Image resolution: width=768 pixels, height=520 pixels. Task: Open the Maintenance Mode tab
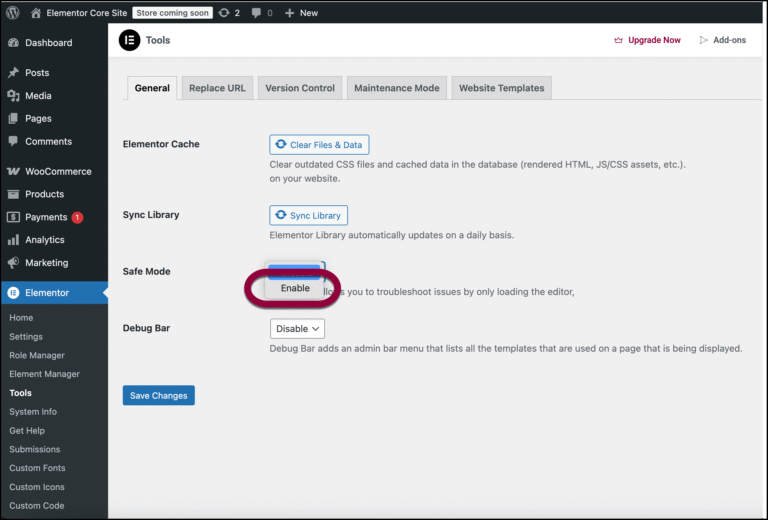click(x=396, y=88)
